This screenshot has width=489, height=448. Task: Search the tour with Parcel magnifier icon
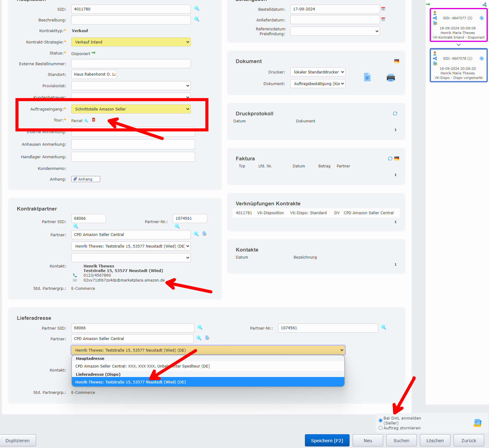(x=86, y=121)
